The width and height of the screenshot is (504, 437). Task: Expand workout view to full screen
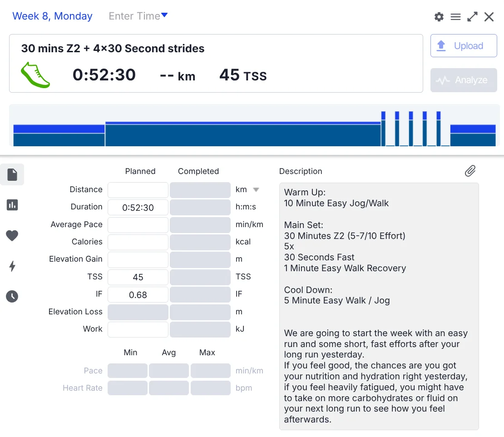pyautogui.click(x=472, y=17)
